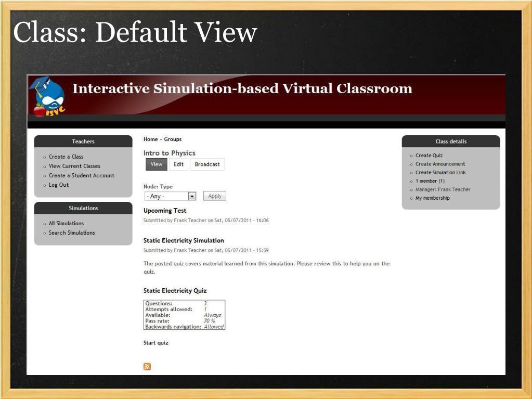Image resolution: width=532 pixels, height=399 pixels.
Task: Open the 1 member list link
Action: click(430, 181)
